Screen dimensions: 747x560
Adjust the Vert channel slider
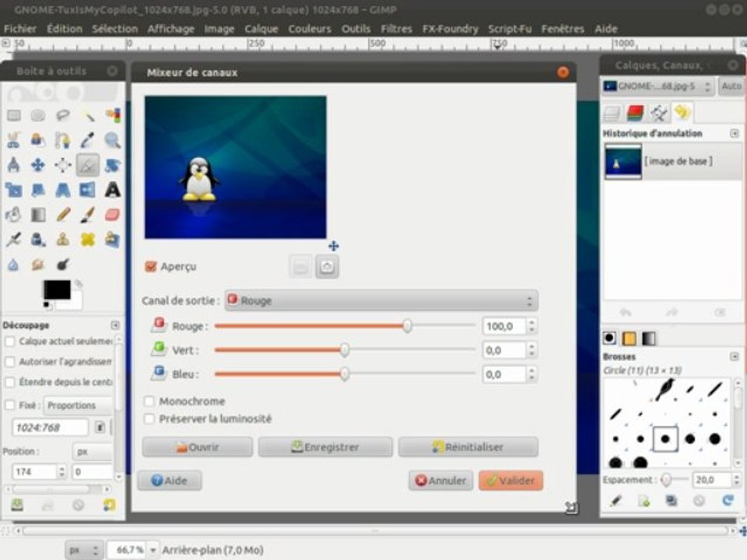[x=345, y=350]
